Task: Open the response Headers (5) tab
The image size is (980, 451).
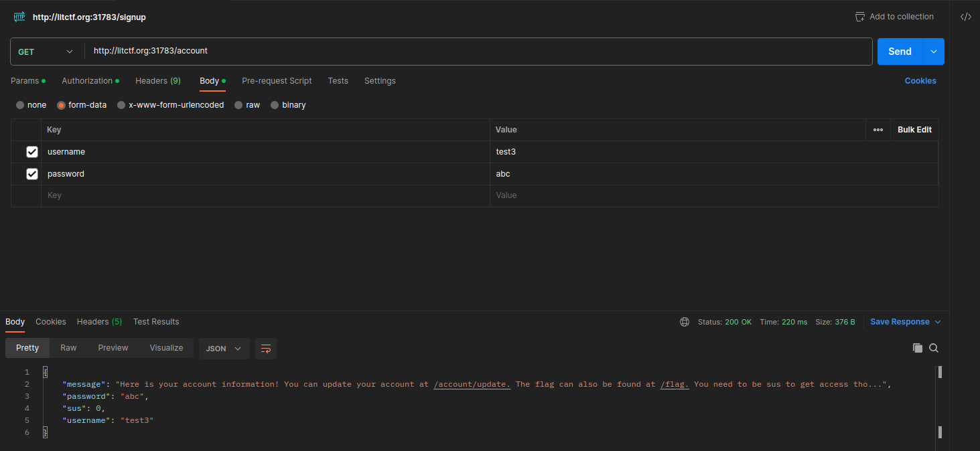Action: click(x=99, y=322)
